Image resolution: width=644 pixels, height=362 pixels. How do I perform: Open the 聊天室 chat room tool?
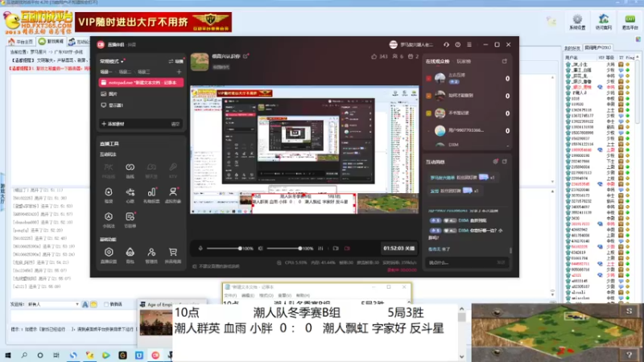(x=151, y=170)
